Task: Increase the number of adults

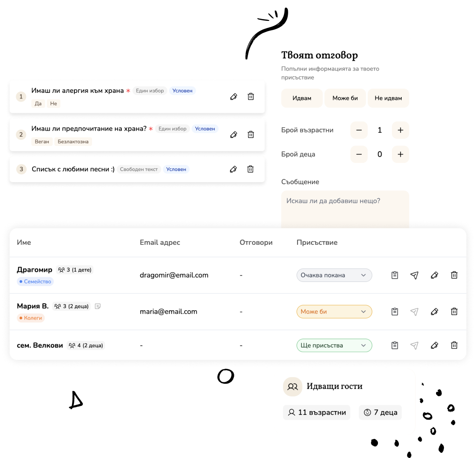Action: pyautogui.click(x=400, y=130)
